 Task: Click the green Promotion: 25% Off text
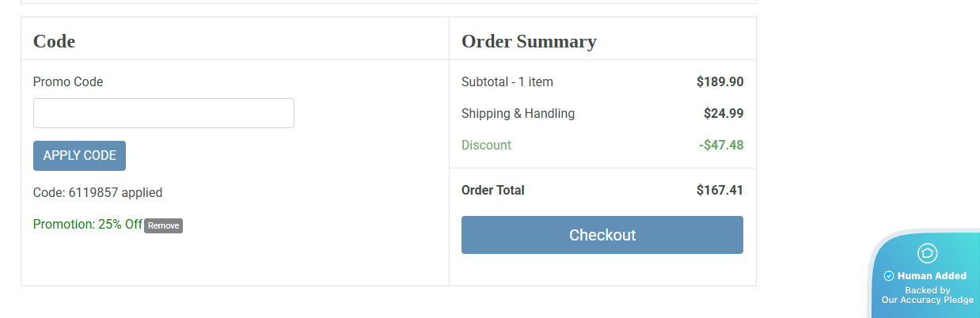[x=88, y=225]
